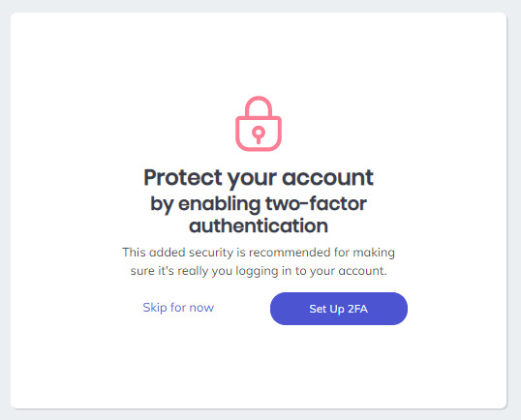Click the padlock body below the shackle

click(259, 134)
